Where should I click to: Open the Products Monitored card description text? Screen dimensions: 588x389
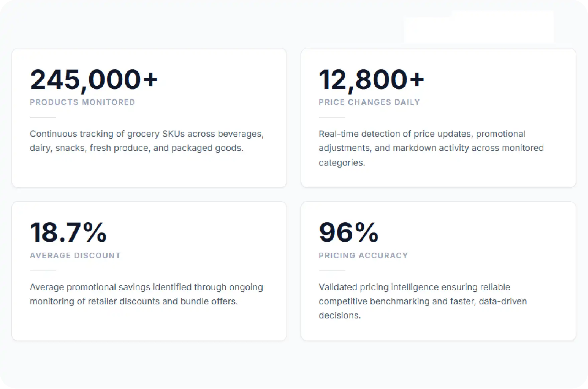[x=147, y=141]
